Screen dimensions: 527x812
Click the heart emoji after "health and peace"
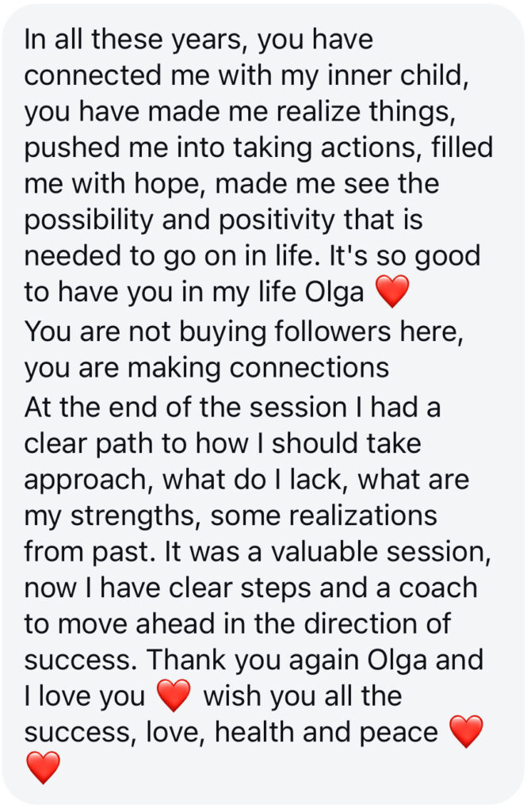click(466, 731)
